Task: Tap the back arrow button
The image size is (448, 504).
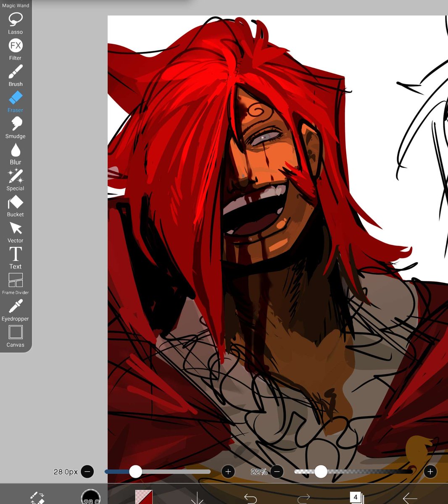Action: 409,499
